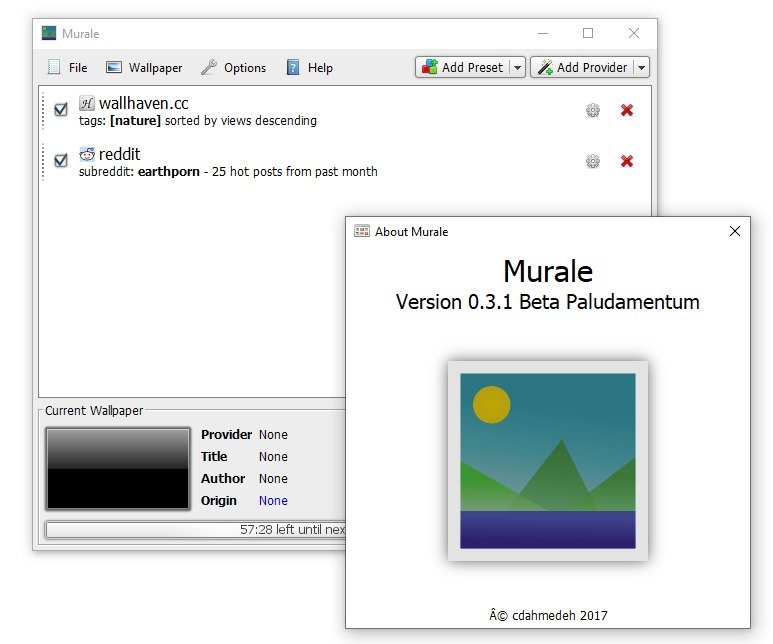
Task: Open the Help menu
Action: click(x=310, y=68)
